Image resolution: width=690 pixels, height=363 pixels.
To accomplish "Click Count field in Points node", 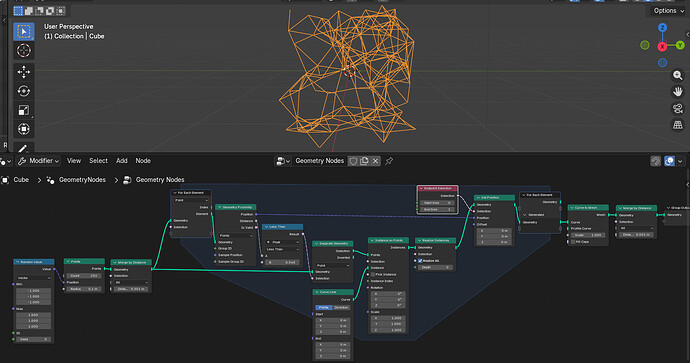I will pyautogui.click(x=84, y=275).
